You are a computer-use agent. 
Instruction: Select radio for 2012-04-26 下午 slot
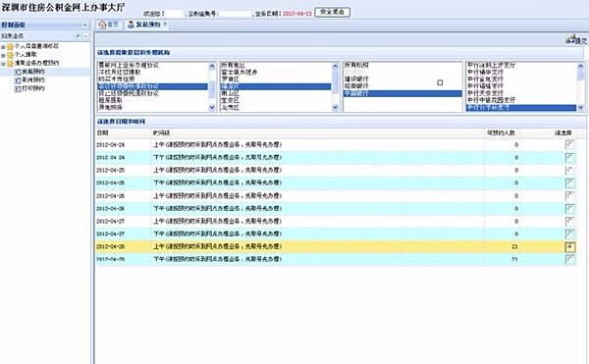click(569, 209)
